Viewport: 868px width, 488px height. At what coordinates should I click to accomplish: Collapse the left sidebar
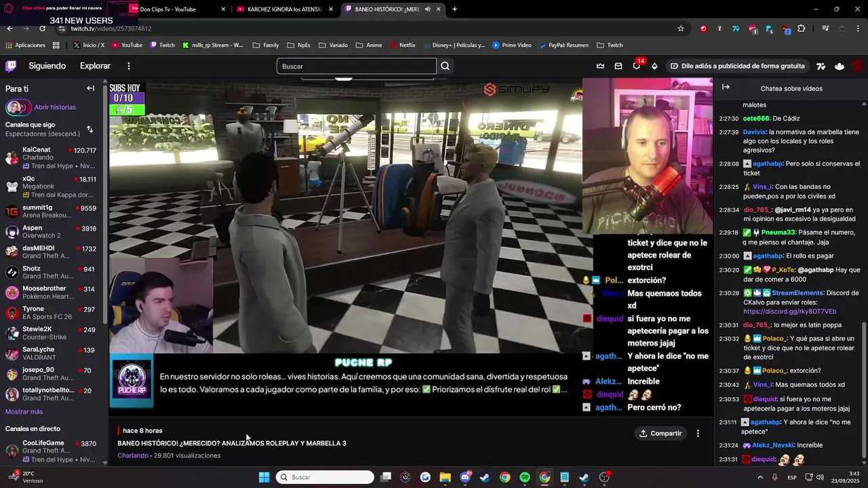(x=90, y=88)
